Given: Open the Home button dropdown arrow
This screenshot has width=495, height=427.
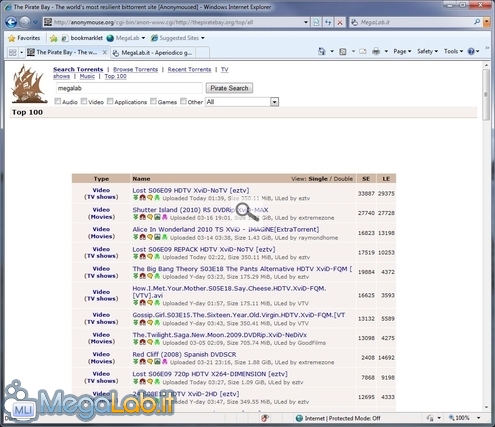Looking at the screenshot, I should [332, 51].
